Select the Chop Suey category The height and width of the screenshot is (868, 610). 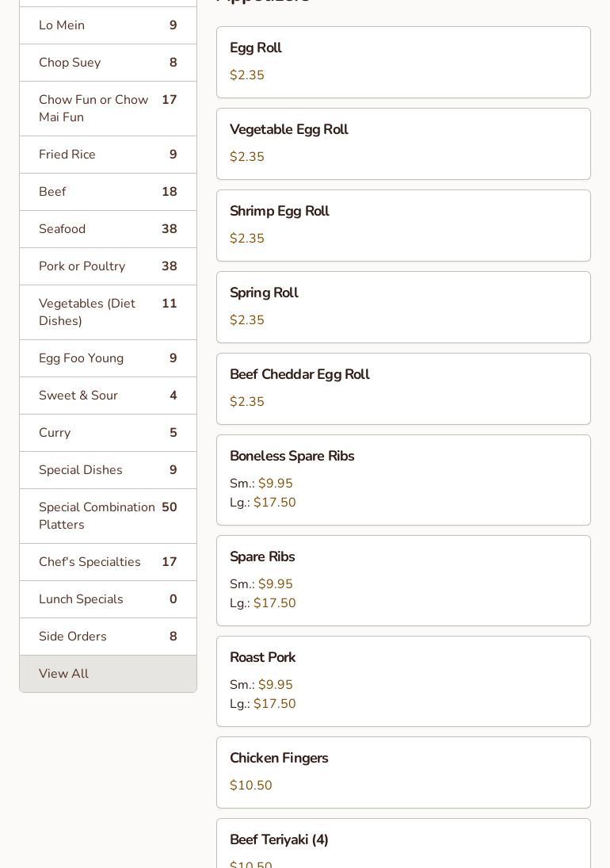(x=108, y=63)
